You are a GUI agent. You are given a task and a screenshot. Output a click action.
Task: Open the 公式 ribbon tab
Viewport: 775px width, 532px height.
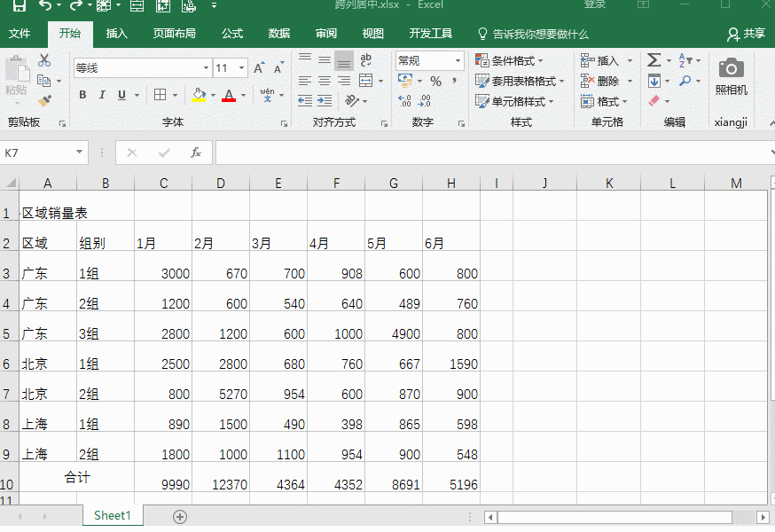tap(232, 34)
